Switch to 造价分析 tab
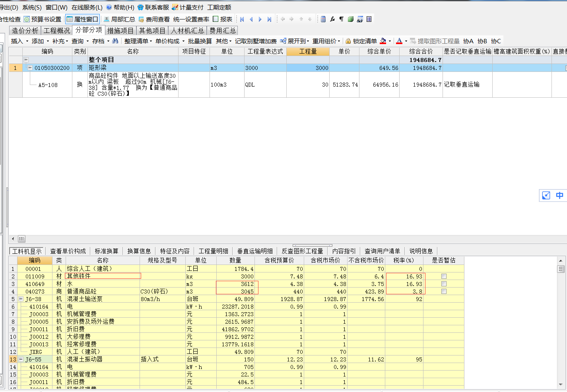This screenshot has height=392, width=567. 25,31
